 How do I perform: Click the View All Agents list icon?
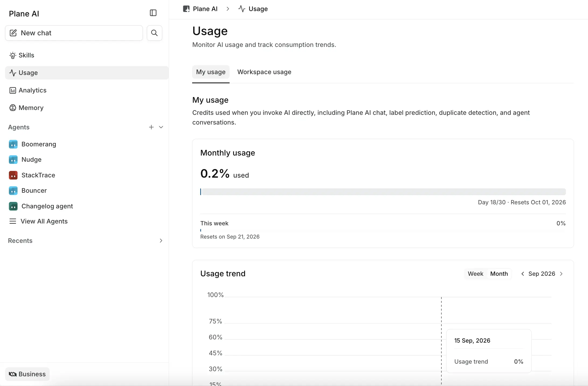(13, 221)
